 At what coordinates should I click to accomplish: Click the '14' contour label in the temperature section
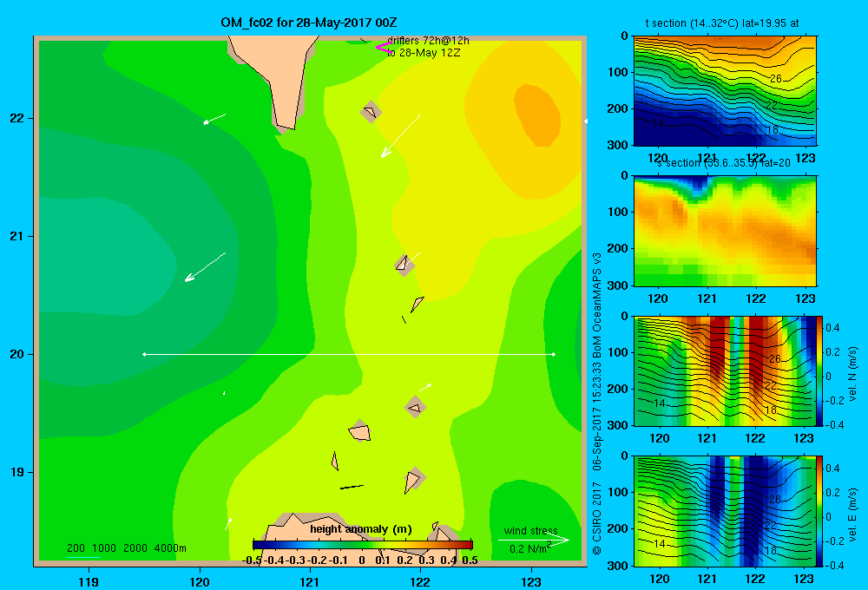point(658,123)
